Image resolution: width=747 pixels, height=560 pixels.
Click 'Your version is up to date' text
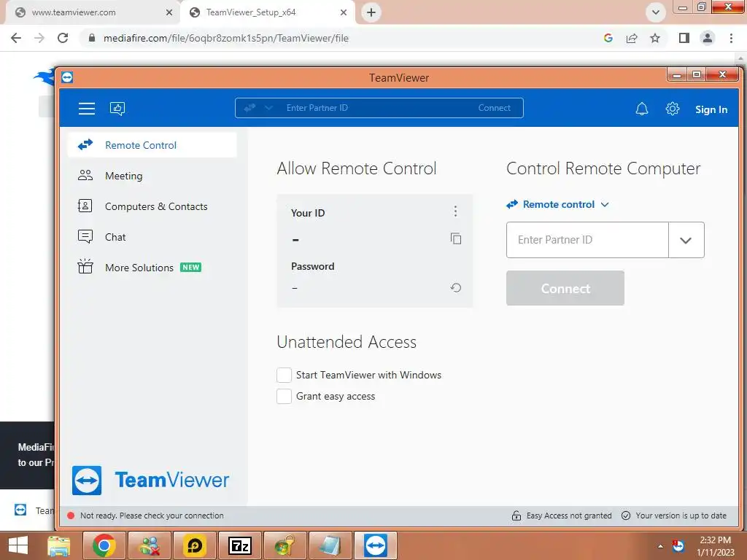pyautogui.click(x=681, y=516)
